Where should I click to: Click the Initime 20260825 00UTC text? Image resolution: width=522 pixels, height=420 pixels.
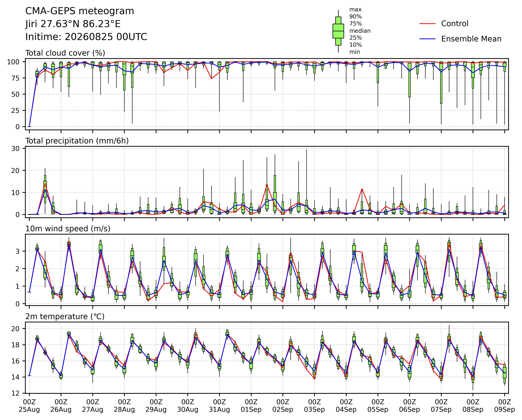point(86,37)
